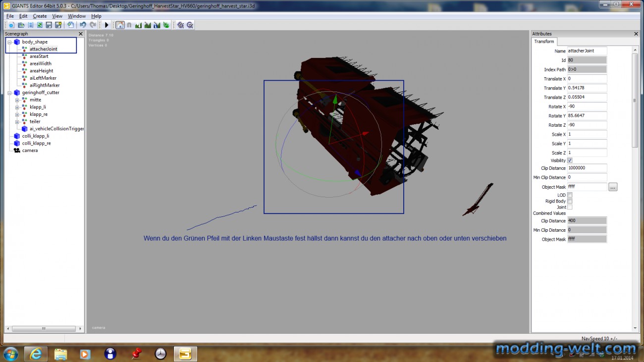Click the Scenegraph horizontal scrollbar

coord(44,328)
